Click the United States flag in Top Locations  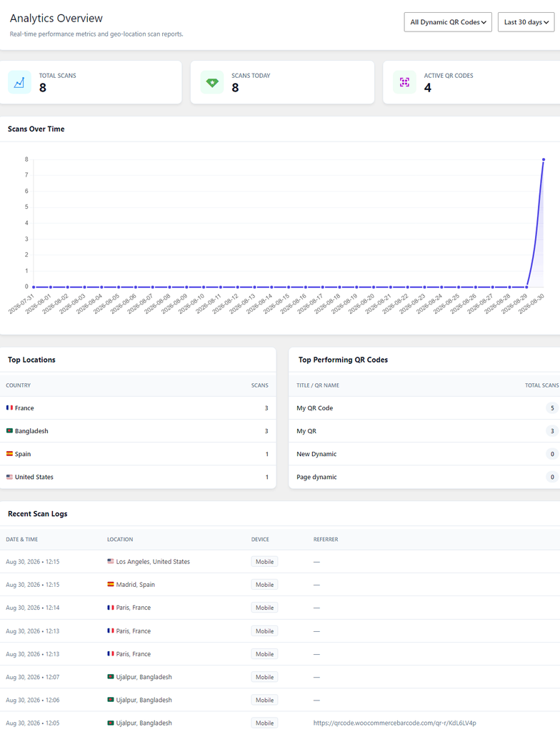(x=9, y=477)
